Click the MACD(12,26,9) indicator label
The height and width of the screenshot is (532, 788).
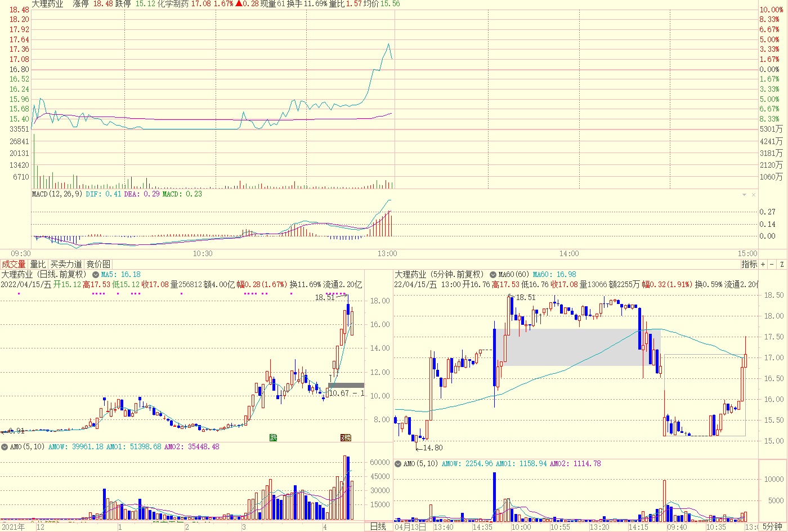pos(57,194)
